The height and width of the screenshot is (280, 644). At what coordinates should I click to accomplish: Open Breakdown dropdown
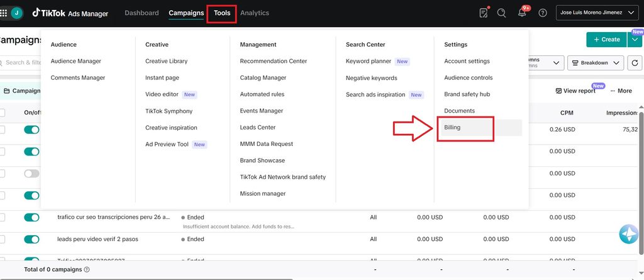[596, 63]
